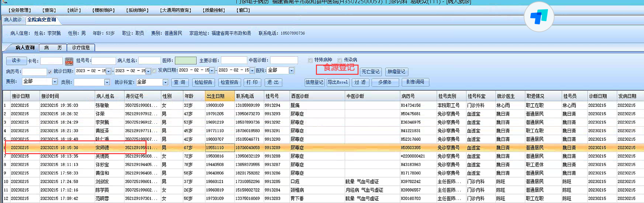Focus the 卡号 input field
Image resolution: width=644 pixels, height=203 pixels.
(51, 61)
